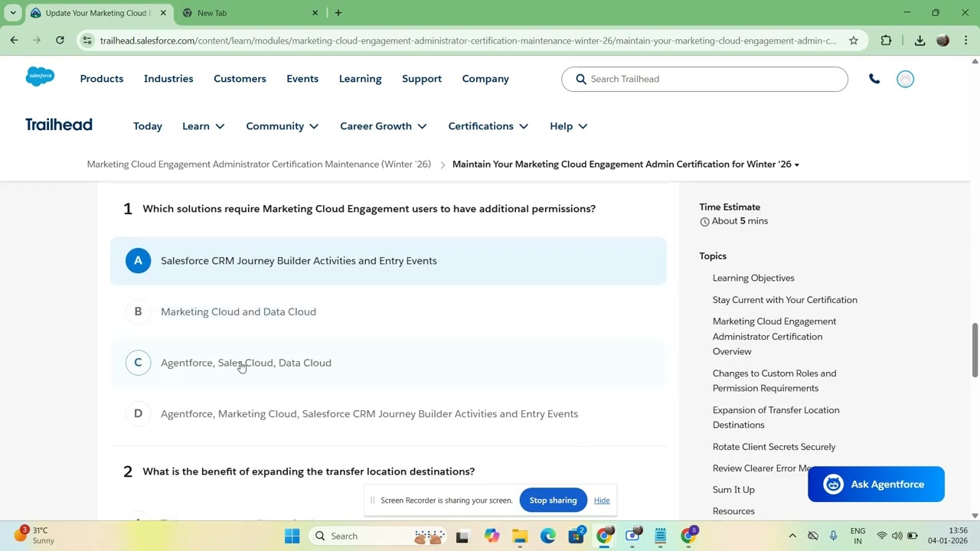Close the New Tab browser tab
This screenshot has width=980, height=551.
315,13
